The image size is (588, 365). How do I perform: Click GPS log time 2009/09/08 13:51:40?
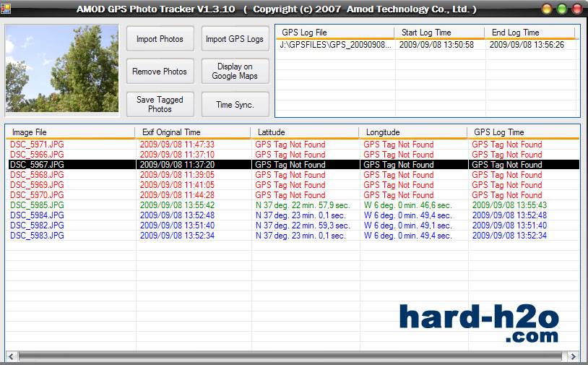pos(509,226)
